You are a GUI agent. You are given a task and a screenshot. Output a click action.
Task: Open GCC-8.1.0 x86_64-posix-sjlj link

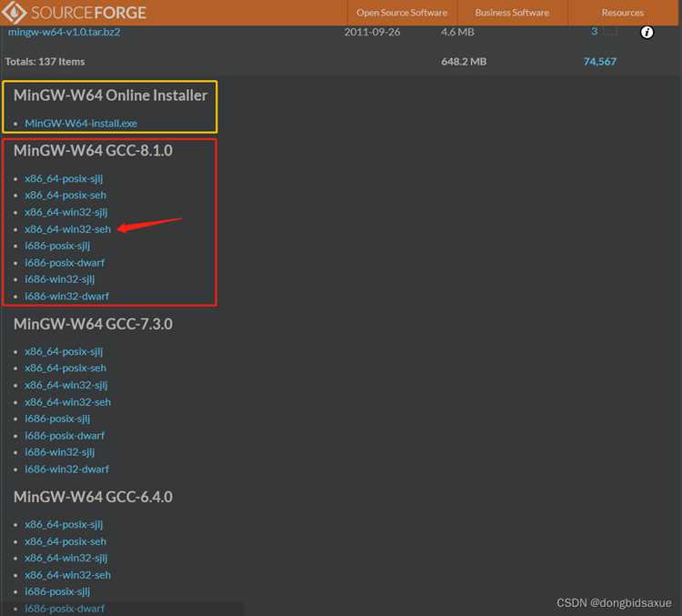pos(64,179)
